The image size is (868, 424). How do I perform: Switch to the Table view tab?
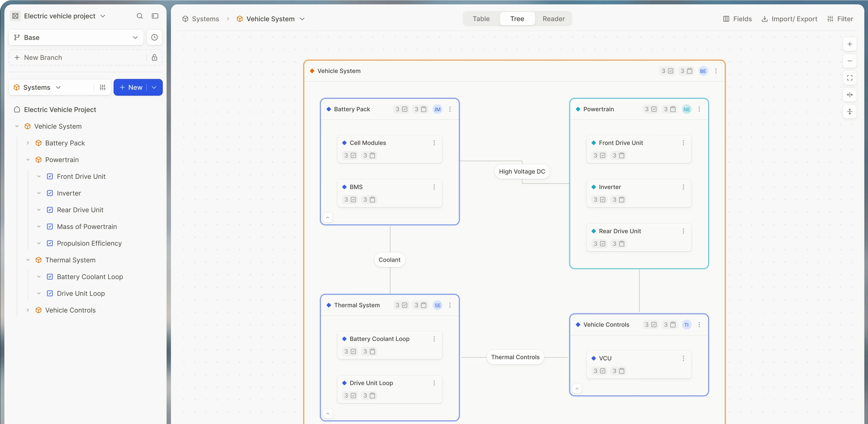point(481,19)
